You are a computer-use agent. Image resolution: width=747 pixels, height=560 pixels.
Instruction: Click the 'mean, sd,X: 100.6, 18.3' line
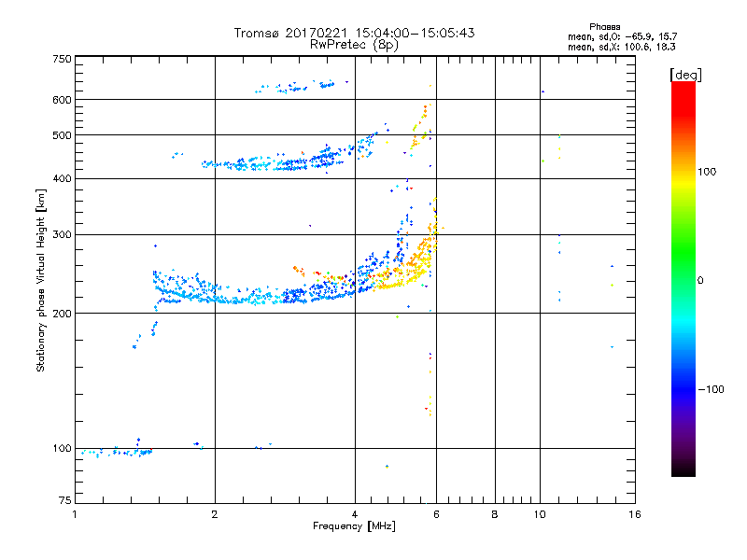pos(621,47)
